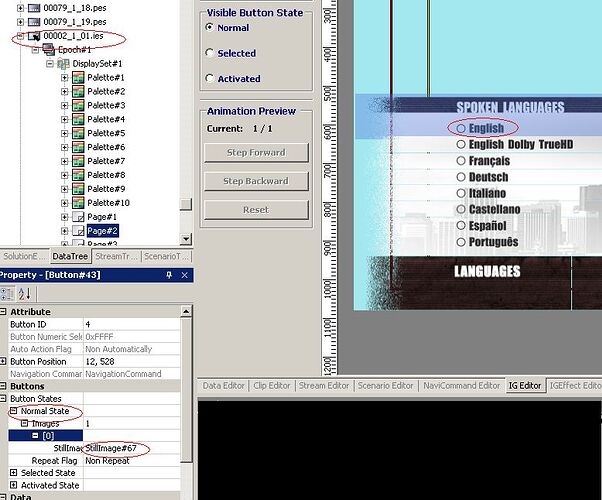Switch to the DataTree tab

tap(70, 257)
